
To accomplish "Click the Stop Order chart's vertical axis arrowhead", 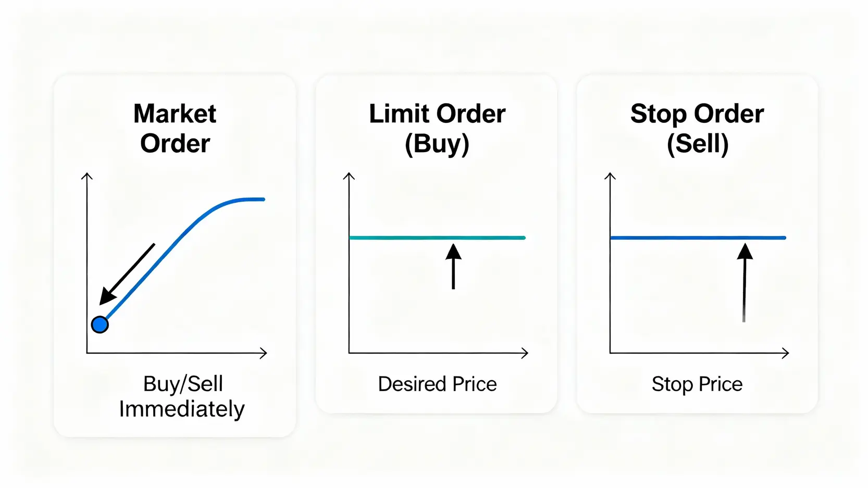I will [x=610, y=177].
